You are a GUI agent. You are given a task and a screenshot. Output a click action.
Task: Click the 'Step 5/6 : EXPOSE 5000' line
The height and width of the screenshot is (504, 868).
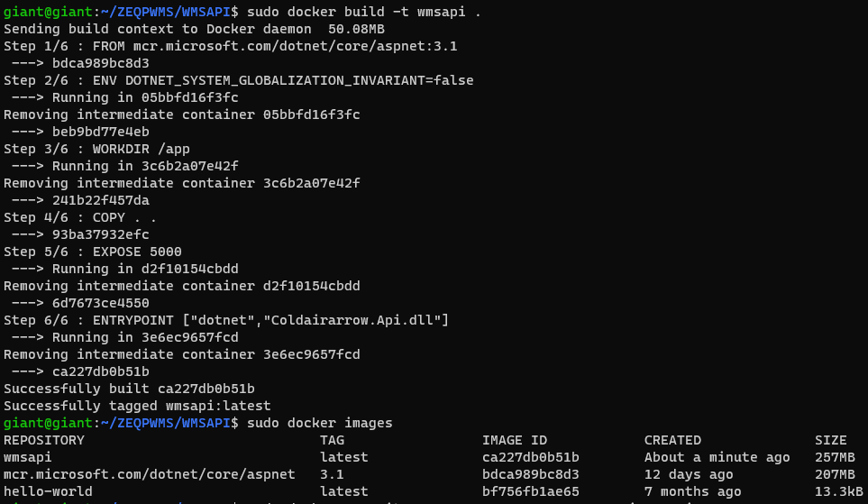93,252
